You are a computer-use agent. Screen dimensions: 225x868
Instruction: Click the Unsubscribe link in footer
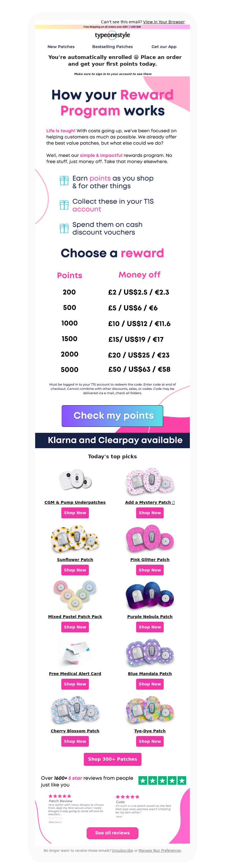pyautogui.click(x=122, y=851)
